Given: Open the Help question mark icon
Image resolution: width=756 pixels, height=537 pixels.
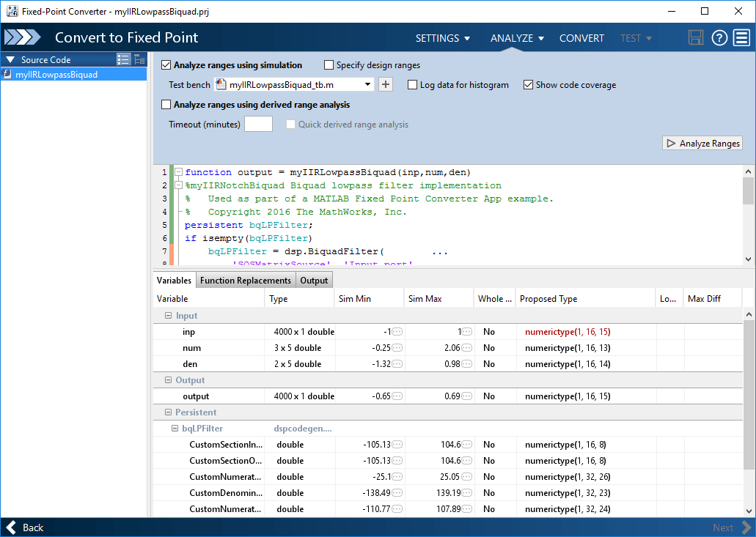Looking at the screenshot, I should pos(719,37).
